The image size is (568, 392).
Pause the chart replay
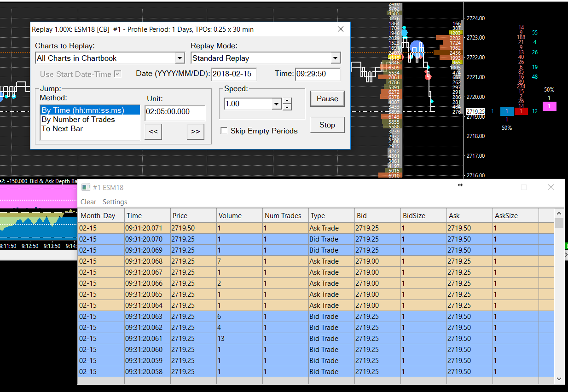pyautogui.click(x=327, y=98)
